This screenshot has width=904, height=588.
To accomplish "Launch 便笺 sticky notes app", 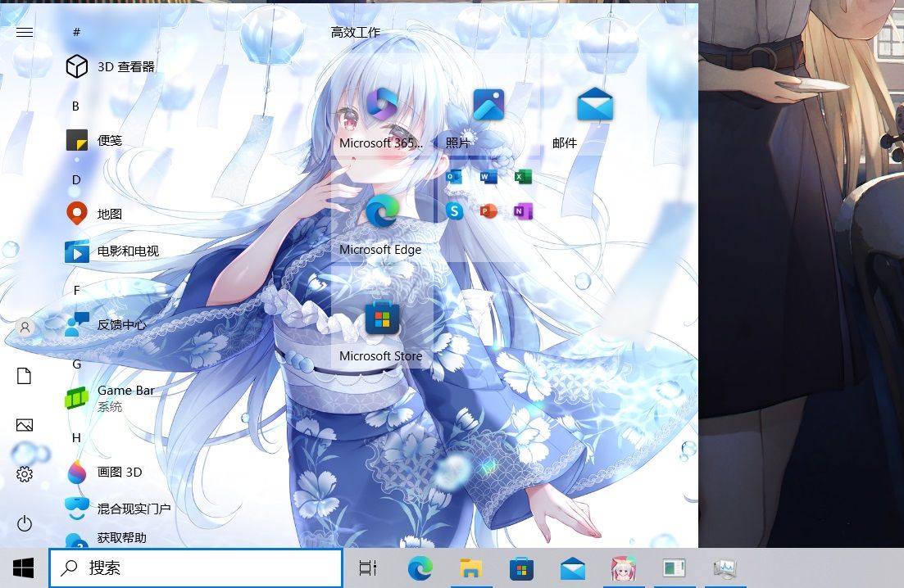I will [x=93, y=141].
